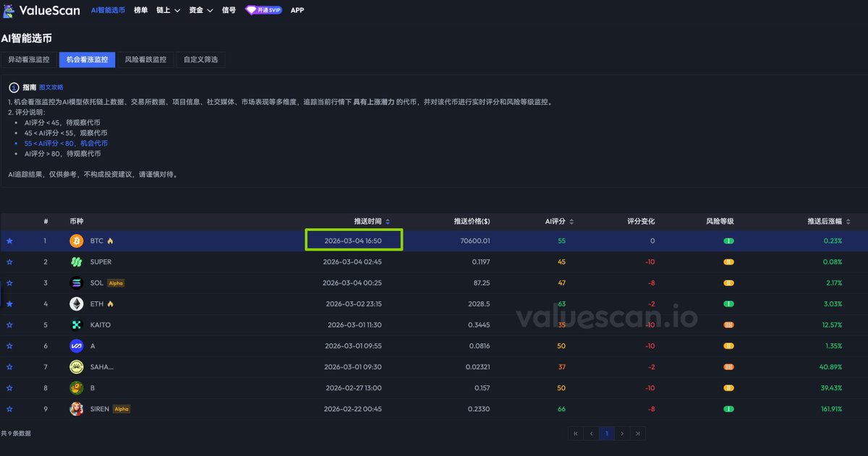Switch to 异动看涨监控 tab
Viewport: 868px width, 456px height.
[29, 59]
